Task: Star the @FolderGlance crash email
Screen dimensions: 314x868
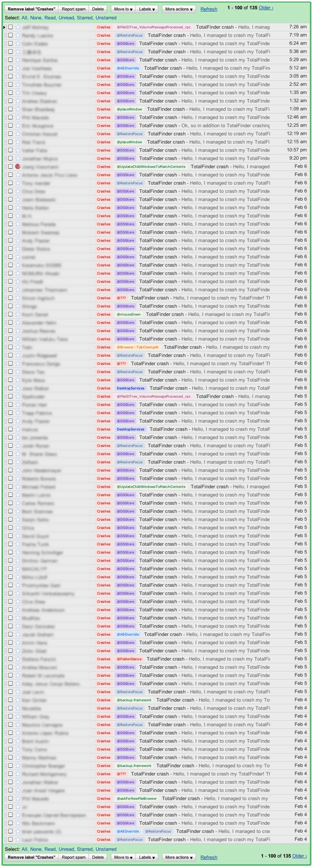Action: click(x=18, y=659)
